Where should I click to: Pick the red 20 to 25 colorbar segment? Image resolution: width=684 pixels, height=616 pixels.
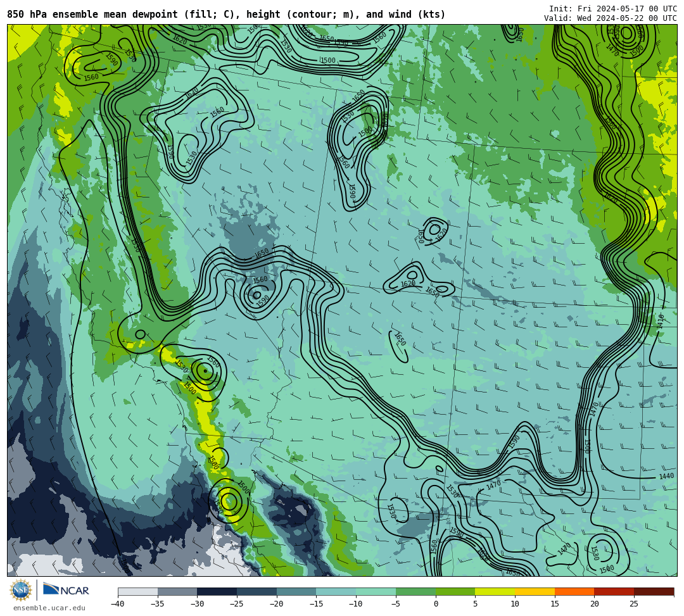614,591
